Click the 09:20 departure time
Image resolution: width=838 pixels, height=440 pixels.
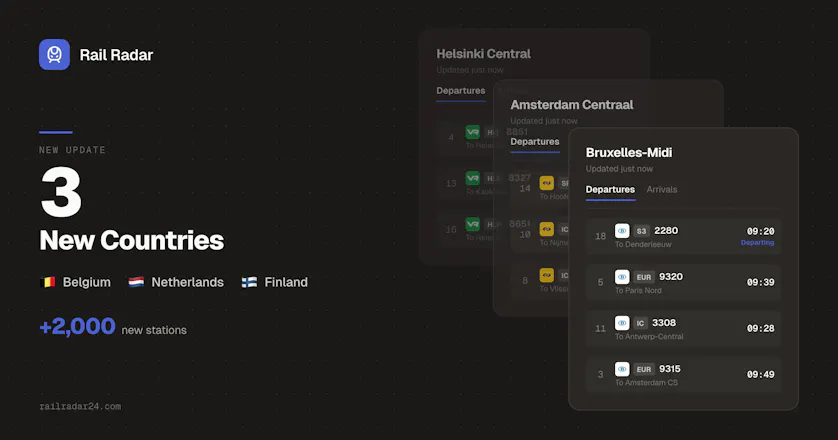tap(761, 231)
